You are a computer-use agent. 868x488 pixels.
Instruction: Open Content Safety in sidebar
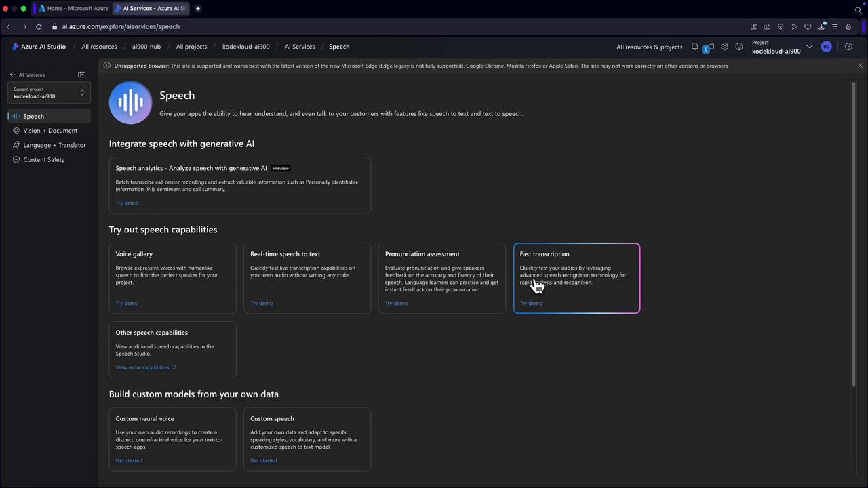(x=44, y=160)
